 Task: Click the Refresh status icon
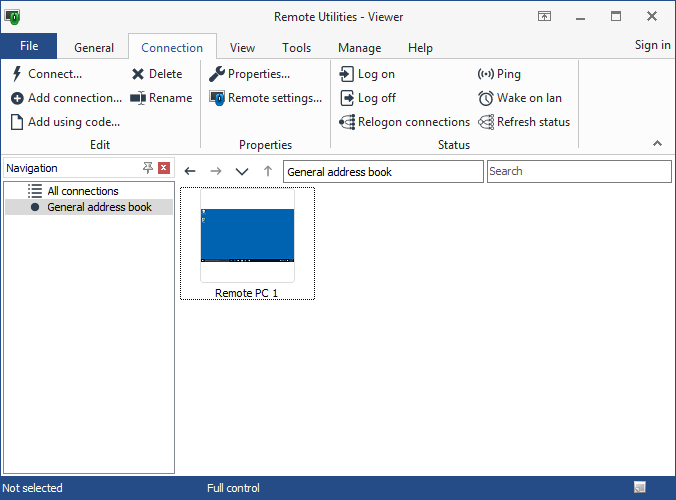pos(486,122)
